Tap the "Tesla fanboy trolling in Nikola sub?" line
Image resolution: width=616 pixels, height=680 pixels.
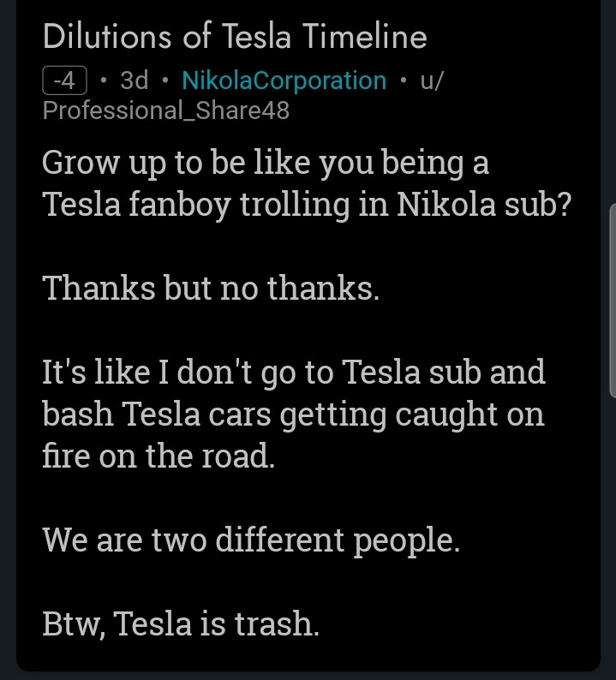click(x=306, y=205)
